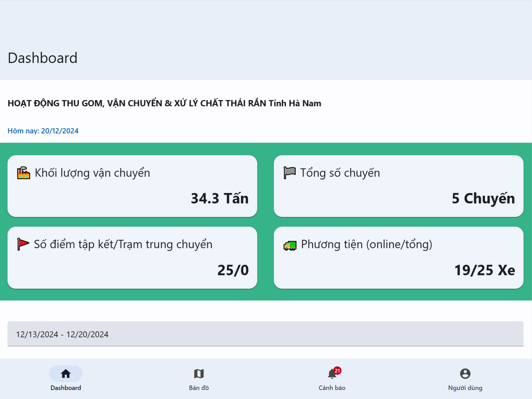The height and width of the screenshot is (399, 532).
Task: Click the red flag icon beside Số điểm tập kết
Action: pyautogui.click(x=23, y=244)
